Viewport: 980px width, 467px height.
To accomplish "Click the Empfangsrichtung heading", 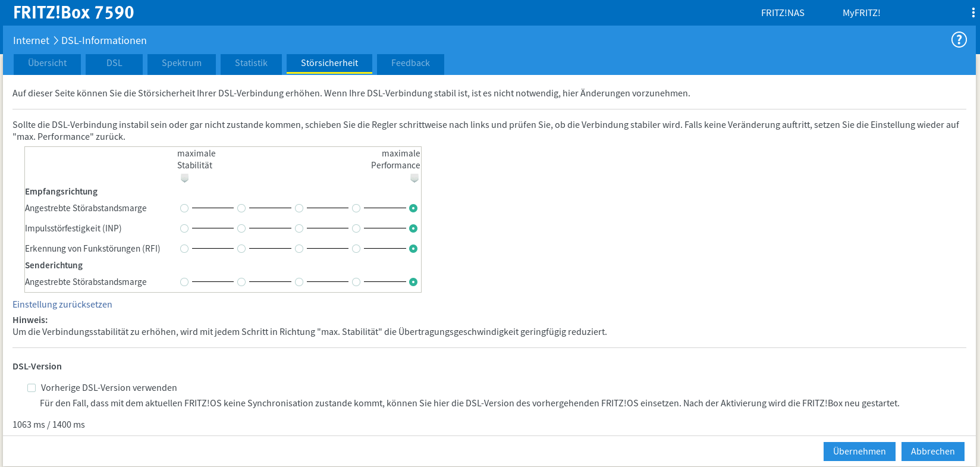I will click(x=61, y=192).
